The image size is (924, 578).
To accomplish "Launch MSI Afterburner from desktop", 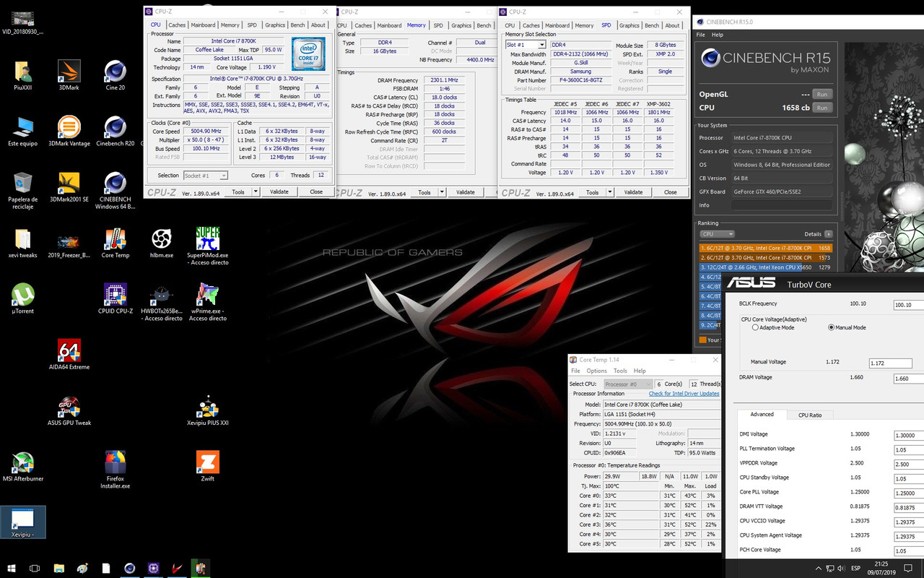I will tap(23, 467).
